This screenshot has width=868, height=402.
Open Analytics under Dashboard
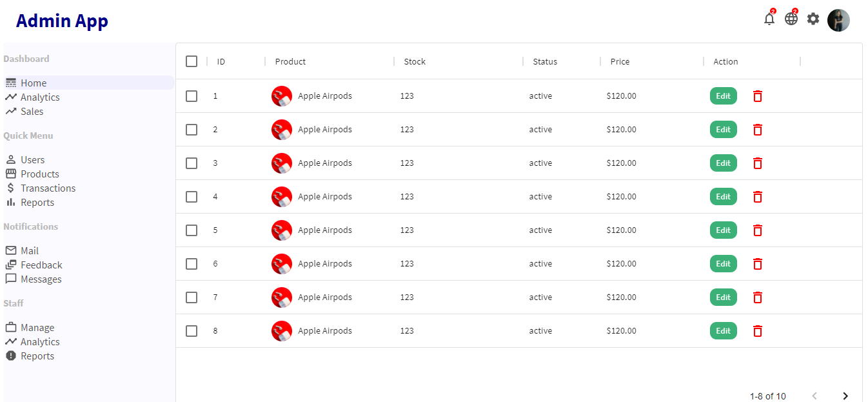88,97
